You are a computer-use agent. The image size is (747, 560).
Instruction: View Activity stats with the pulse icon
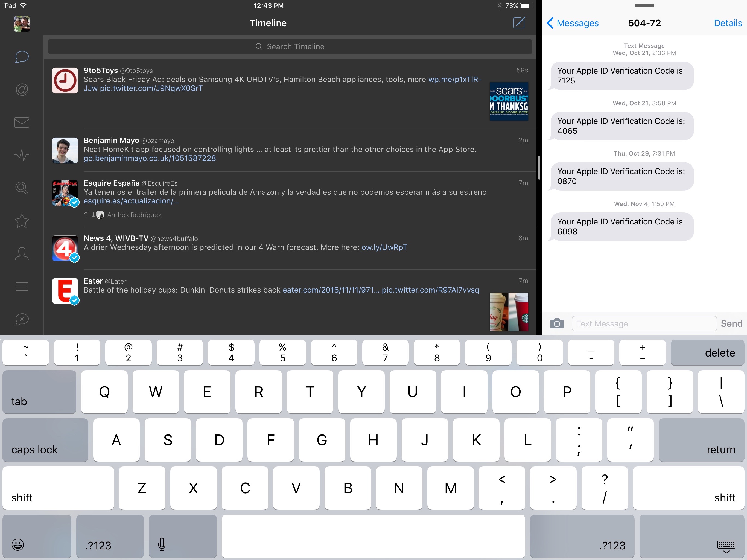pos(21,155)
